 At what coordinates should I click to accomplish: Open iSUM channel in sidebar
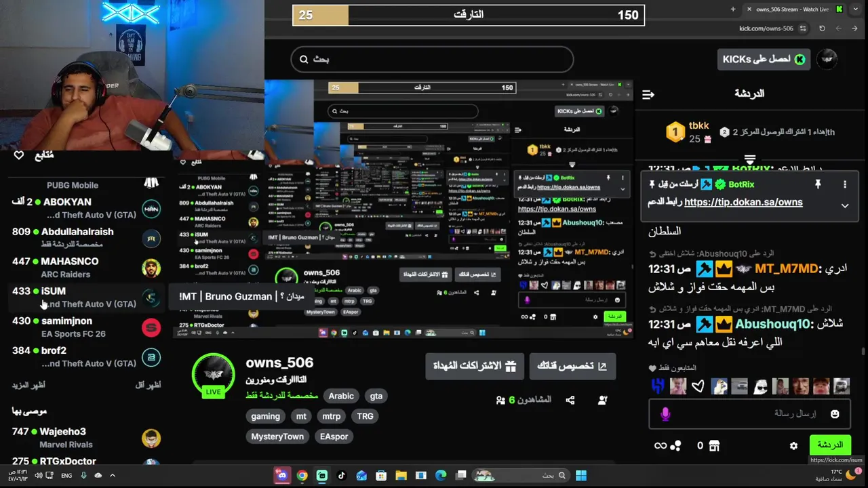[86, 297]
